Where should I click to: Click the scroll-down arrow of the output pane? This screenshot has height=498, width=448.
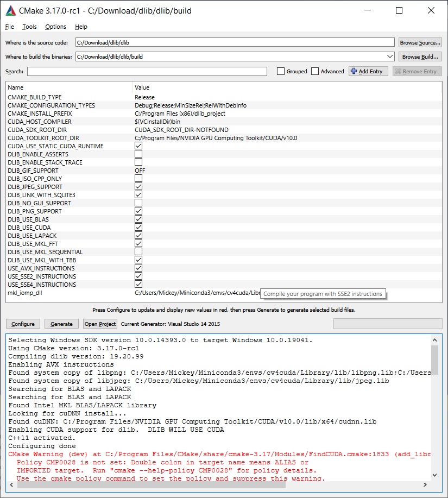click(x=434, y=474)
